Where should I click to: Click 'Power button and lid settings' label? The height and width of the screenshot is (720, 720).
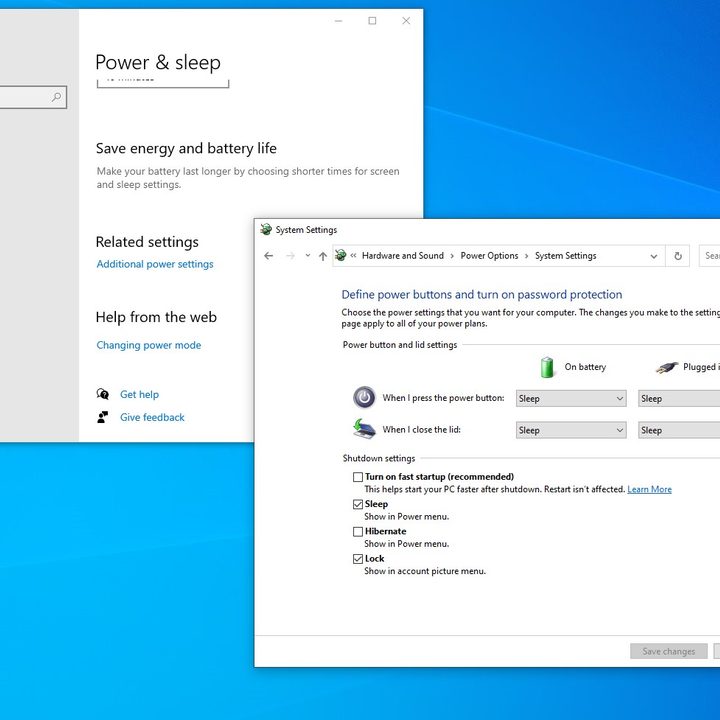[399, 345]
